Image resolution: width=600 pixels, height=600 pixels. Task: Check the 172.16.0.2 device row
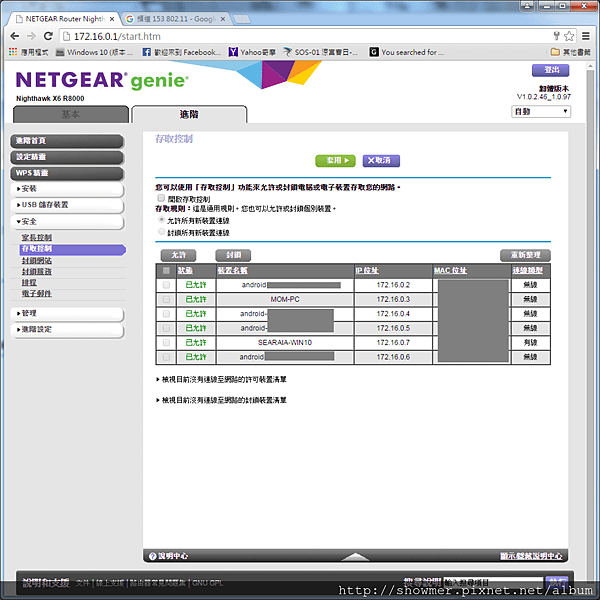click(x=166, y=285)
